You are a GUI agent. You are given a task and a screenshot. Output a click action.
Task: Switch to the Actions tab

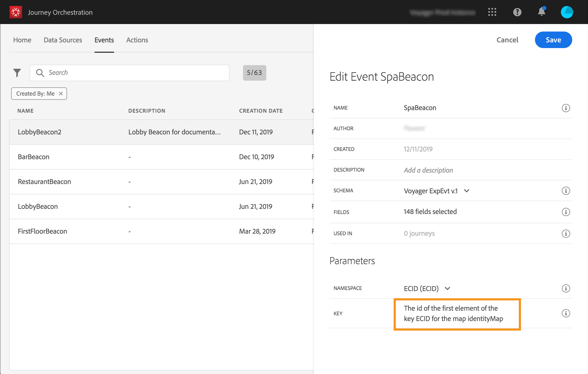click(x=137, y=40)
